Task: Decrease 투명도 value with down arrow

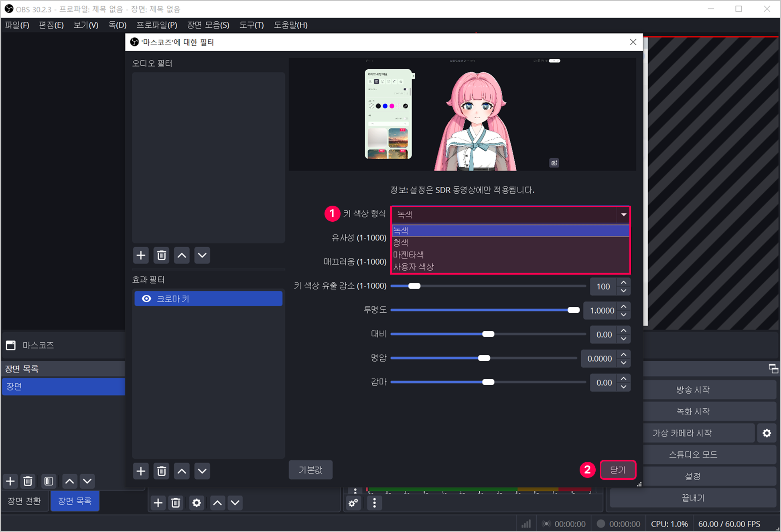Action: point(624,315)
